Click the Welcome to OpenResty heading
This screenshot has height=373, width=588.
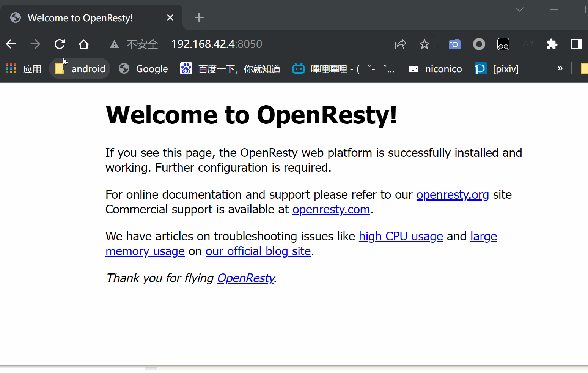tap(252, 115)
